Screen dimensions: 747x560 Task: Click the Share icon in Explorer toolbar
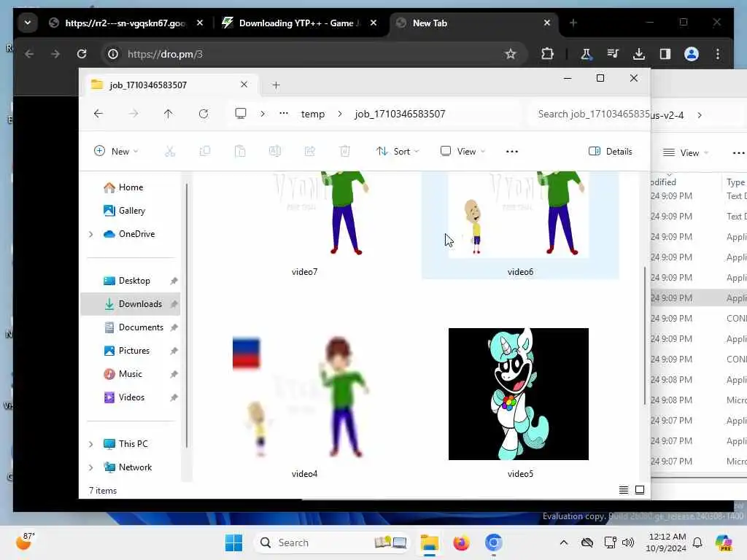(x=309, y=152)
